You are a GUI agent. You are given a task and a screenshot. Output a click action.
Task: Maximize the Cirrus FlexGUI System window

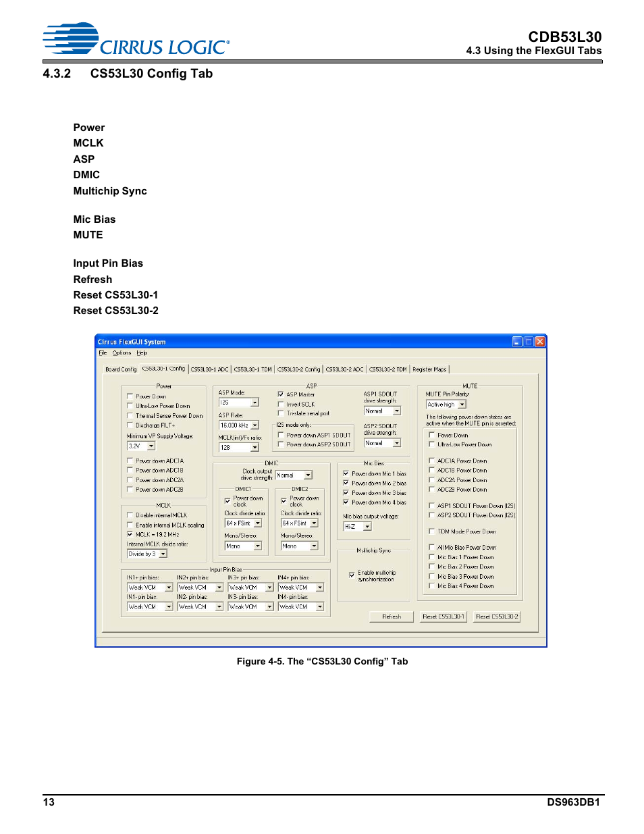[x=529, y=342]
